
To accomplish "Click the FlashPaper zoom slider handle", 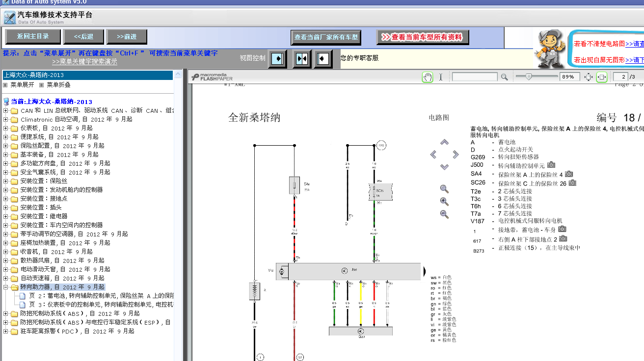I will pyautogui.click(x=528, y=77).
